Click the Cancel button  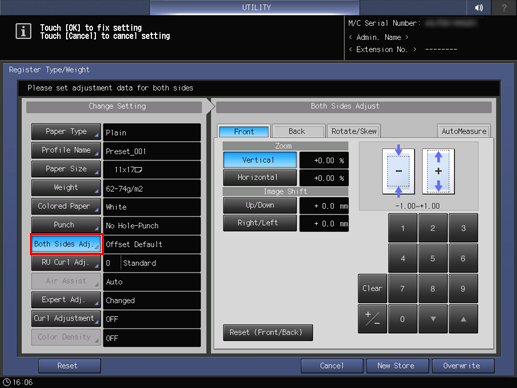pyautogui.click(x=332, y=366)
